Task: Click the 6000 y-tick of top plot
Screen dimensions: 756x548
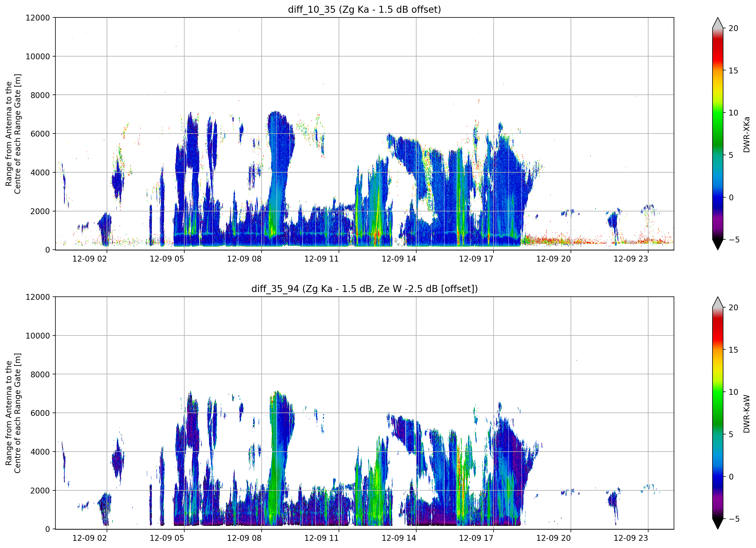Action: click(40, 134)
